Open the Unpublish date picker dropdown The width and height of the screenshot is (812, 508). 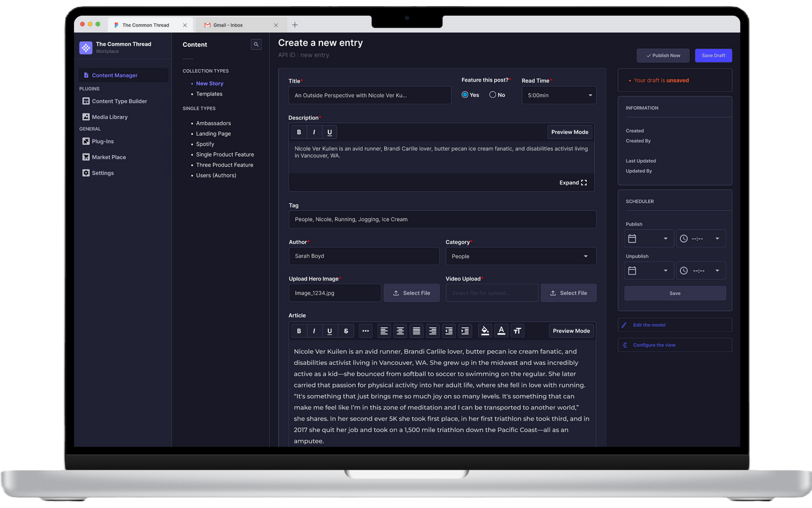point(649,270)
